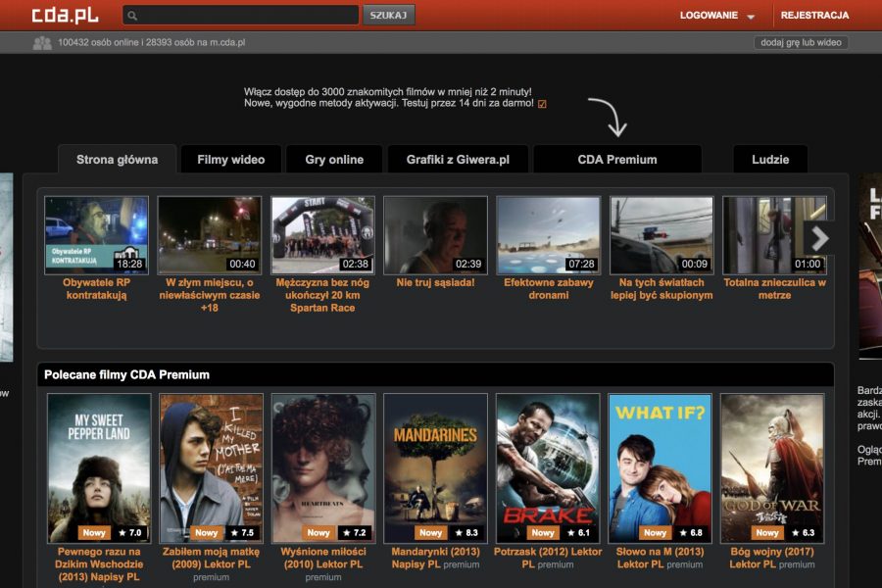
Task: Click the 7.5 star rating on Killed My Mother
Action: (x=242, y=532)
